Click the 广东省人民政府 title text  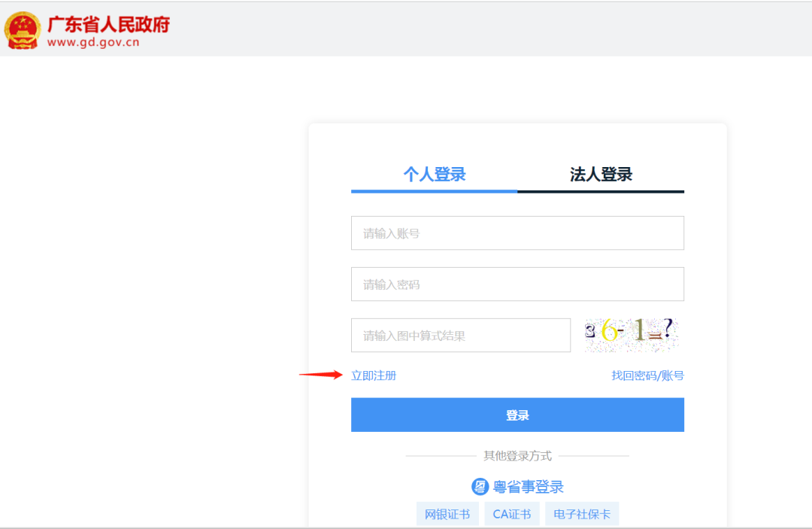tap(108, 24)
